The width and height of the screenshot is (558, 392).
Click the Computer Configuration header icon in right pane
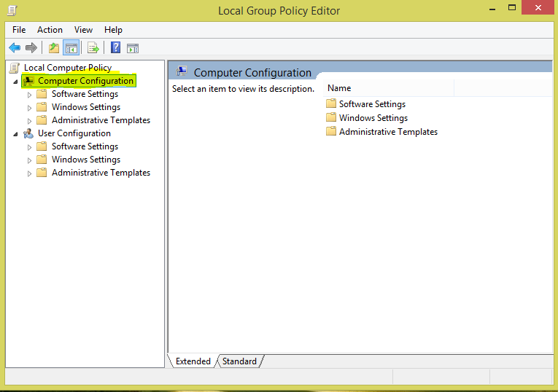(x=182, y=71)
